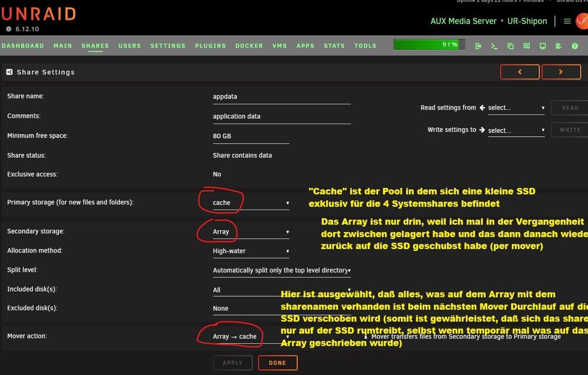Go to next share with right arrow button

[561, 72]
